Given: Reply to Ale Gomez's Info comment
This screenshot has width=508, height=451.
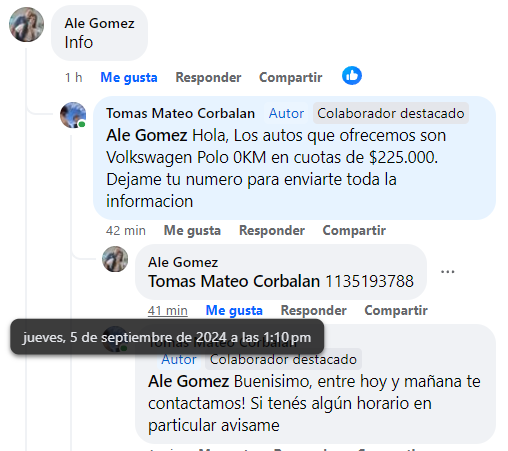Looking at the screenshot, I should (208, 77).
